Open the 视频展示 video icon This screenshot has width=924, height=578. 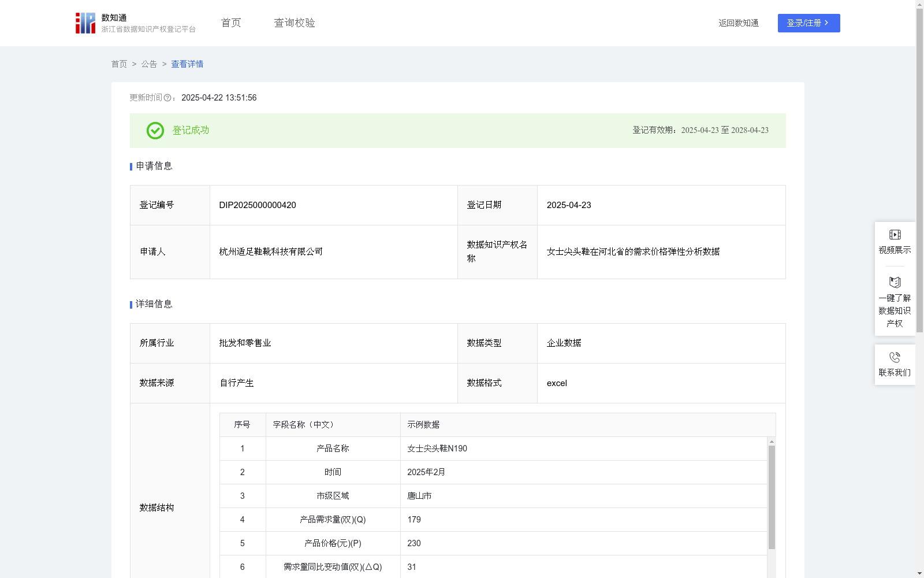pyautogui.click(x=895, y=235)
